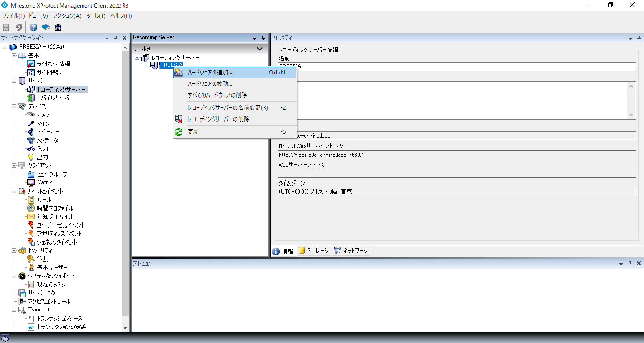Switch to the ネットワーク tab

pos(351,251)
